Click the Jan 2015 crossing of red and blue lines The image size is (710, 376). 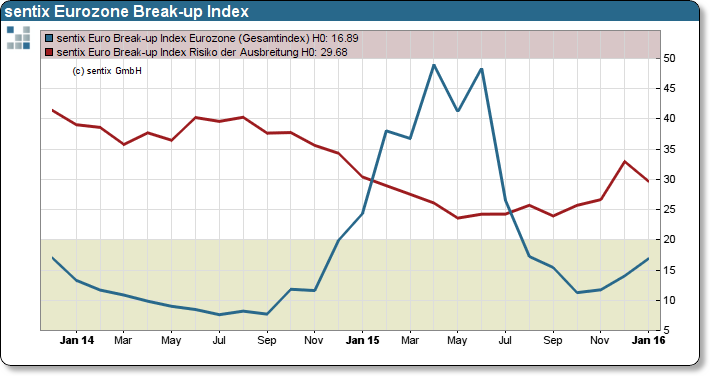[371, 181]
